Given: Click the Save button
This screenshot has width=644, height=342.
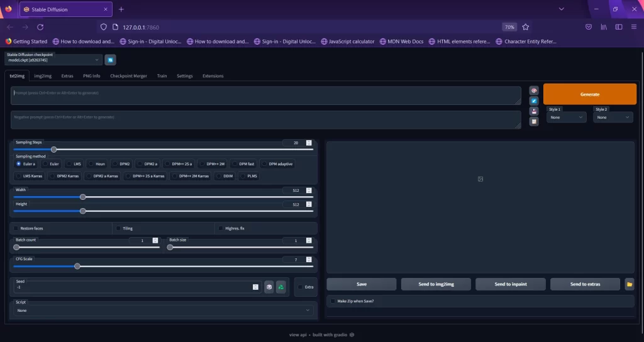Looking at the screenshot, I should [362, 284].
